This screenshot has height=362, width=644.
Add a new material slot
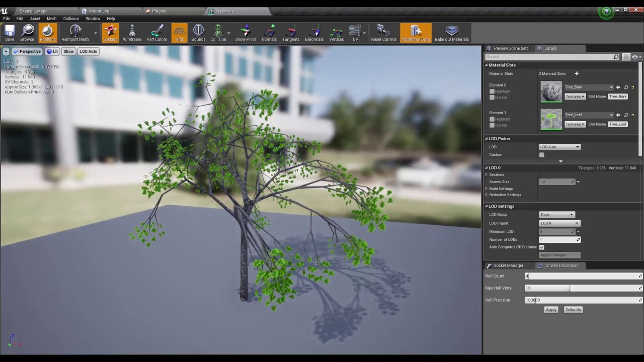pos(577,73)
